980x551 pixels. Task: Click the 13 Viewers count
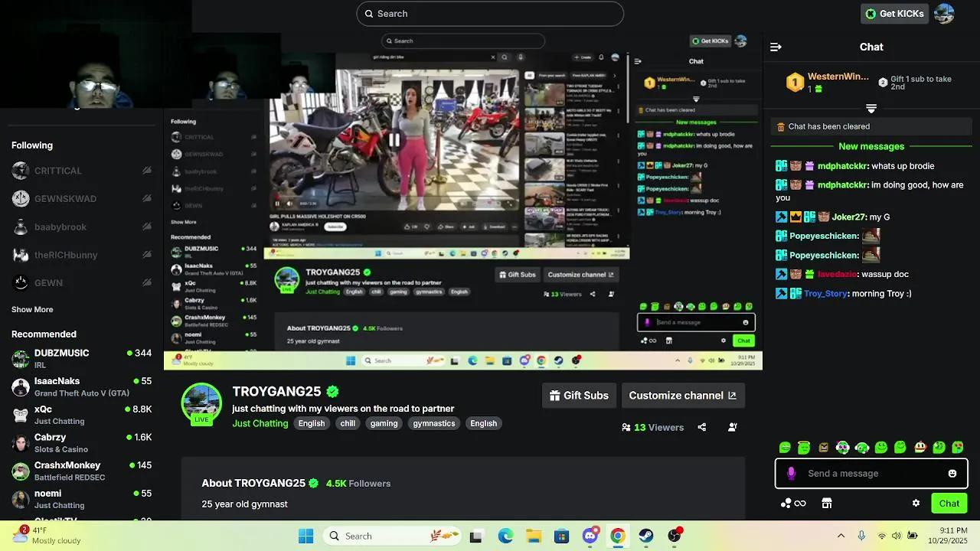click(x=652, y=428)
